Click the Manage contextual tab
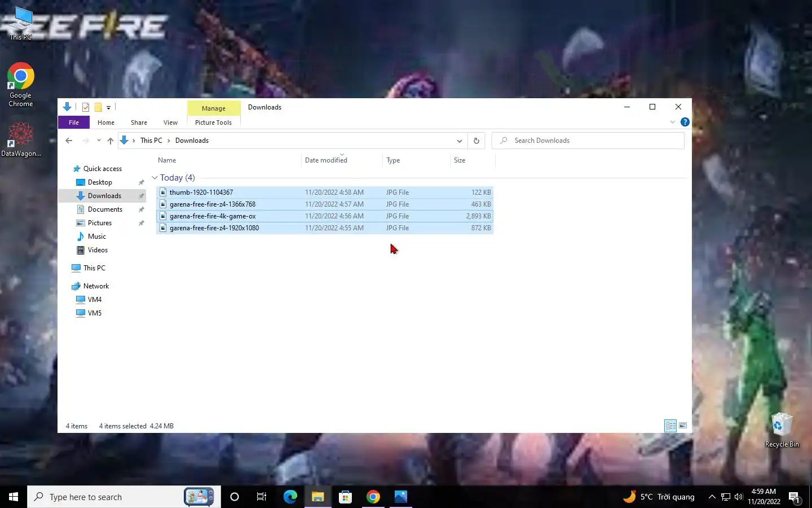The width and height of the screenshot is (812, 508). (214, 108)
